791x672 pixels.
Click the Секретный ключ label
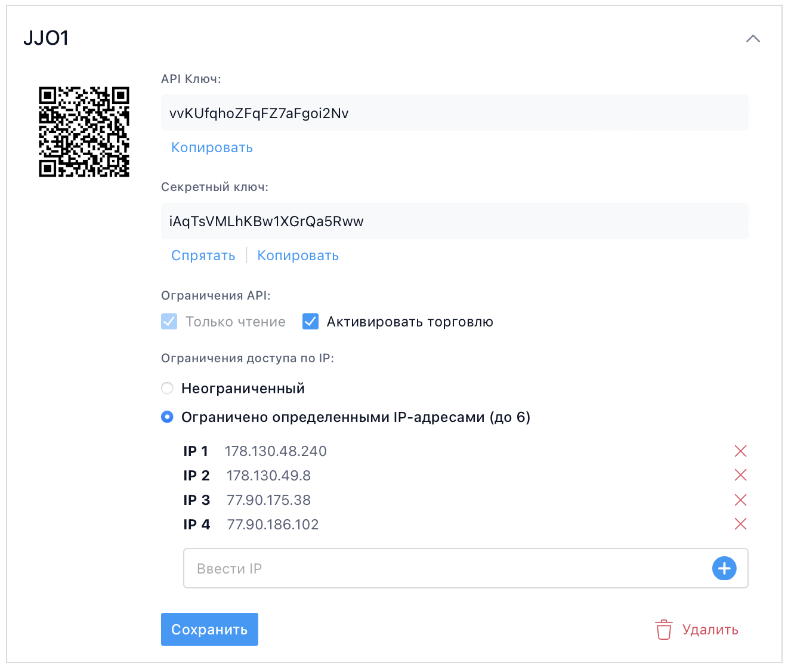pyautogui.click(x=215, y=187)
